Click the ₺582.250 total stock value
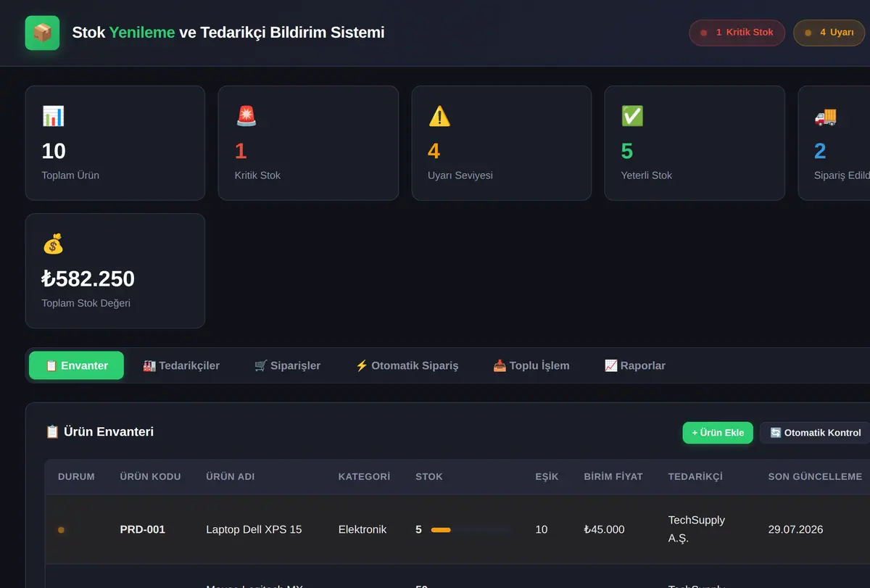The height and width of the screenshot is (588, 870). pyautogui.click(x=88, y=279)
